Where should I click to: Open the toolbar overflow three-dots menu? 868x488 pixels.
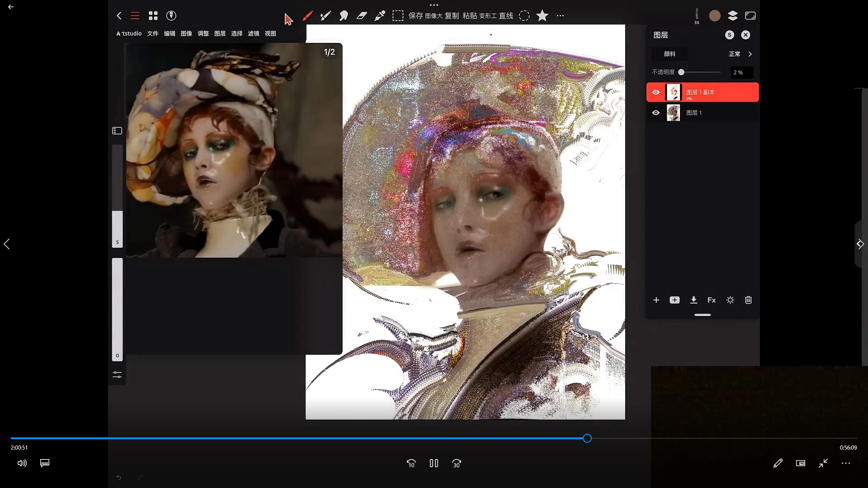[561, 16]
